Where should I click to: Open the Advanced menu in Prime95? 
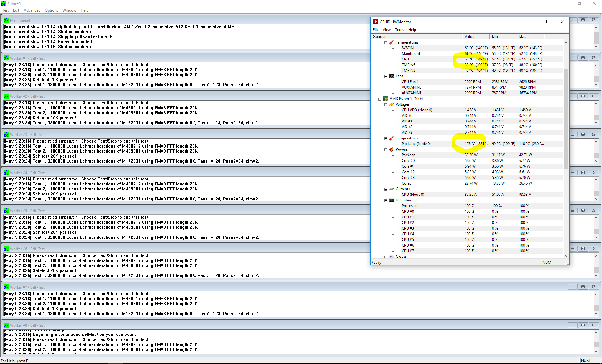(x=32, y=10)
